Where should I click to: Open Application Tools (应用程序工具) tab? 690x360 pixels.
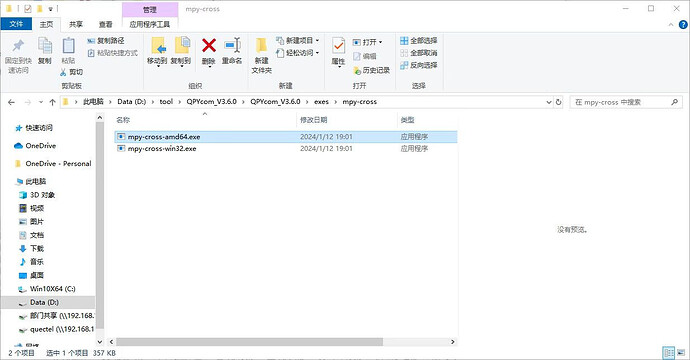pyautogui.click(x=150, y=24)
